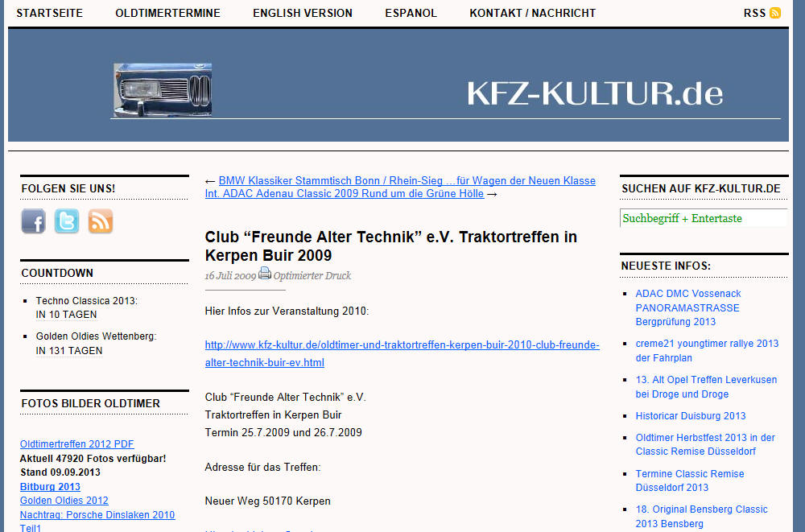Open Kontakt / Nachricht menu item
The width and height of the screenshot is (805, 532).
coord(533,14)
